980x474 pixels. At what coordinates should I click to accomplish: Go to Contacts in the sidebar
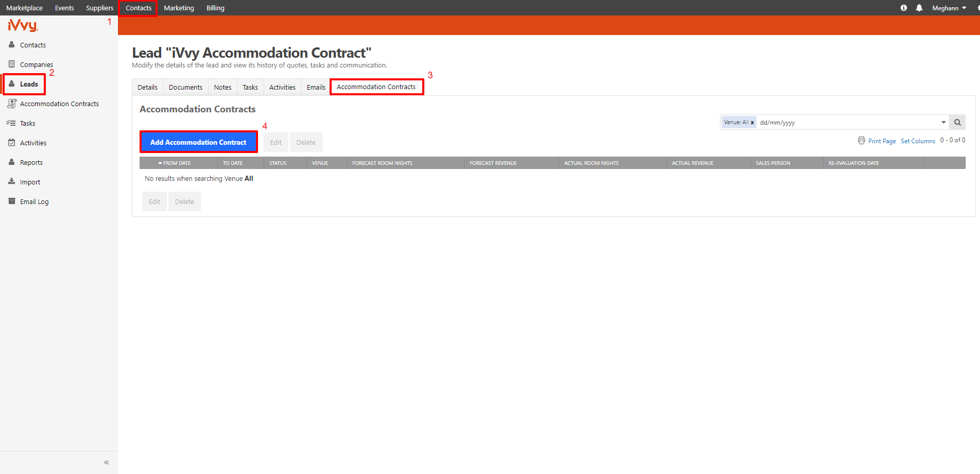(33, 45)
